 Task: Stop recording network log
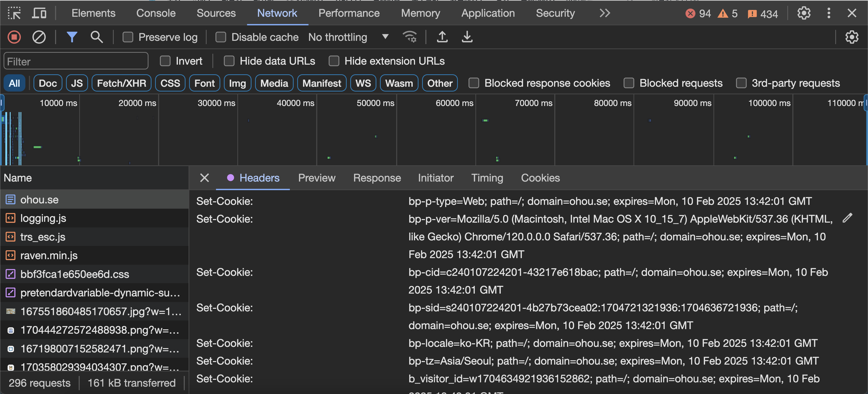[14, 37]
